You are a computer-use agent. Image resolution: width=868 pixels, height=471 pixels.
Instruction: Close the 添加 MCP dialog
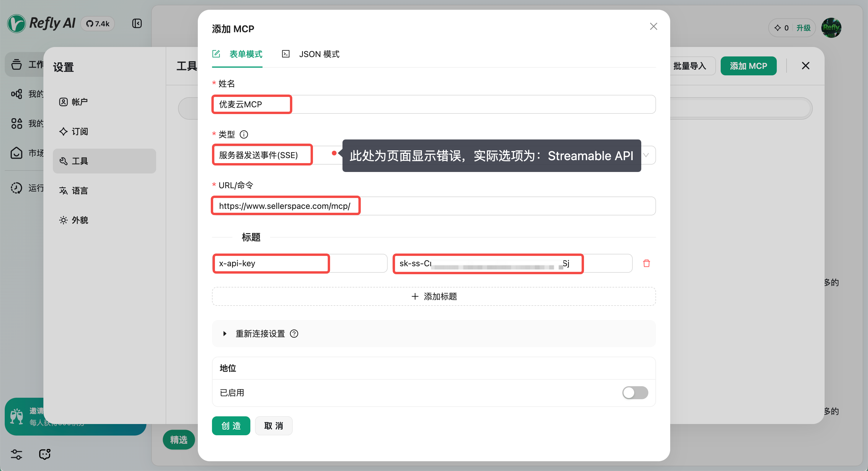coord(653,26)
